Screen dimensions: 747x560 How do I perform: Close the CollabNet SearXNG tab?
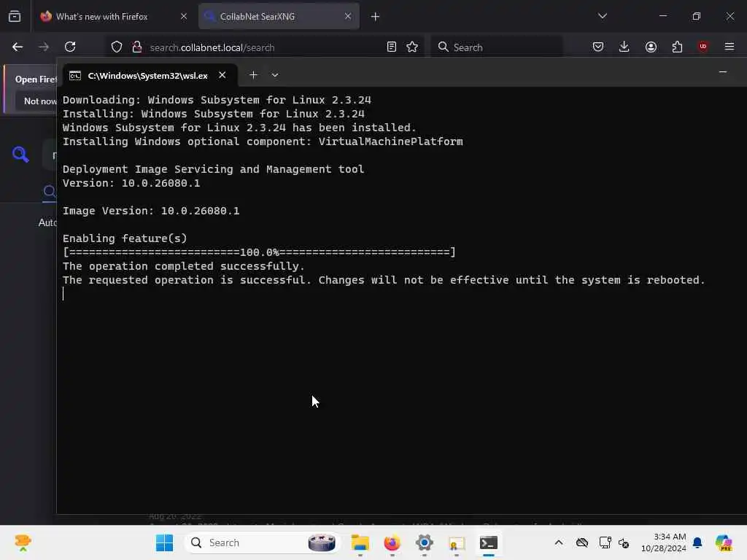(348, 16)
